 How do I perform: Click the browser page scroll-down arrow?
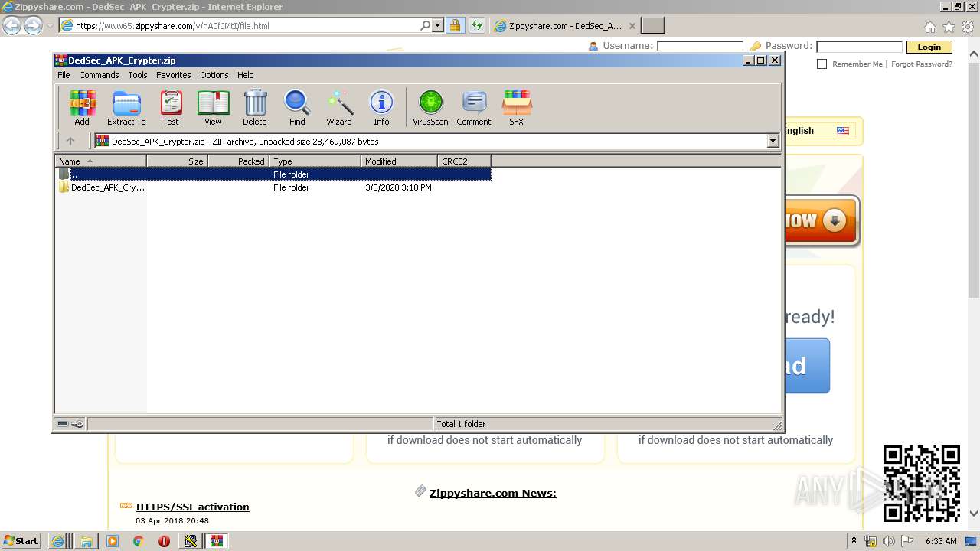[x=974, y=514]
